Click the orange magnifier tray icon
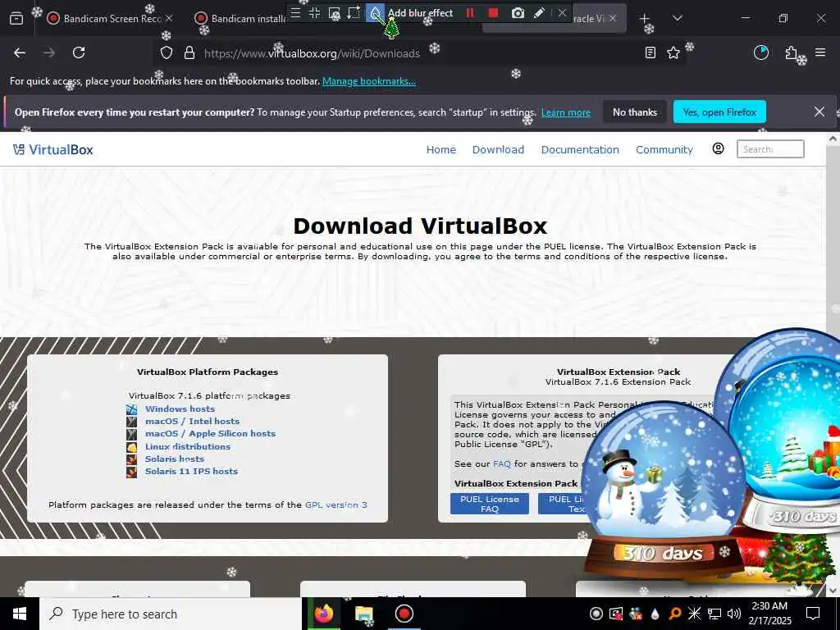The width and height of the screenshot is (840, 630). tap(675, 614)
